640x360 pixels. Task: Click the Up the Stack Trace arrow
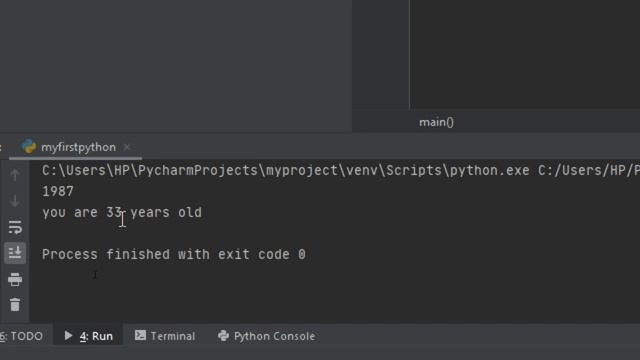[15, 175]
